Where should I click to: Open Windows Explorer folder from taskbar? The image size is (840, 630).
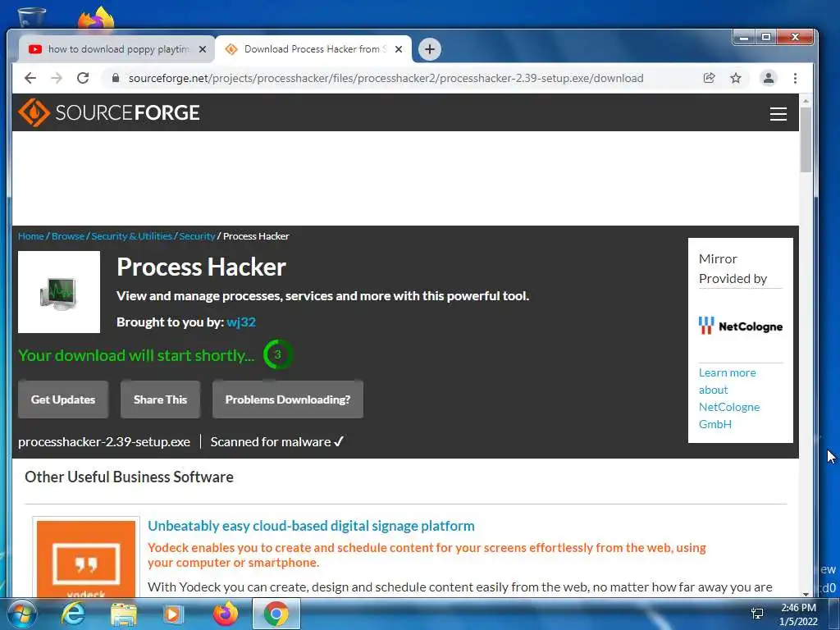coord(123,614)
